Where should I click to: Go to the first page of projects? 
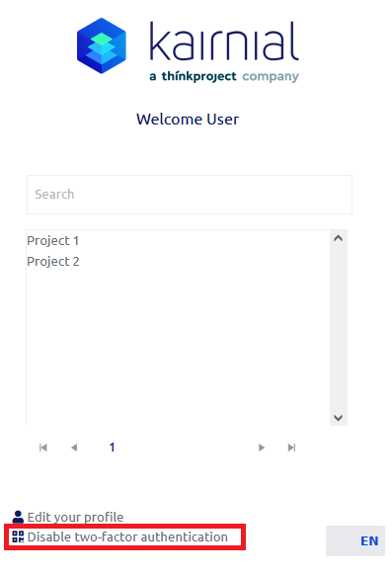click(43, 448)
